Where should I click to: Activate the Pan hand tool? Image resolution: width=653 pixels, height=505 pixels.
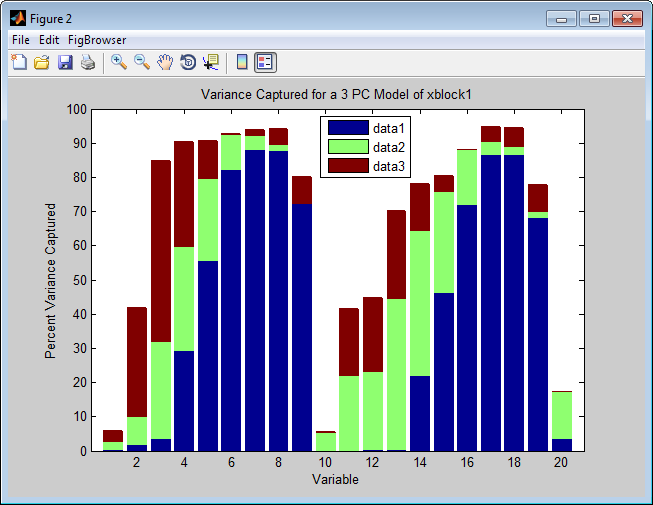click(165, 62)
